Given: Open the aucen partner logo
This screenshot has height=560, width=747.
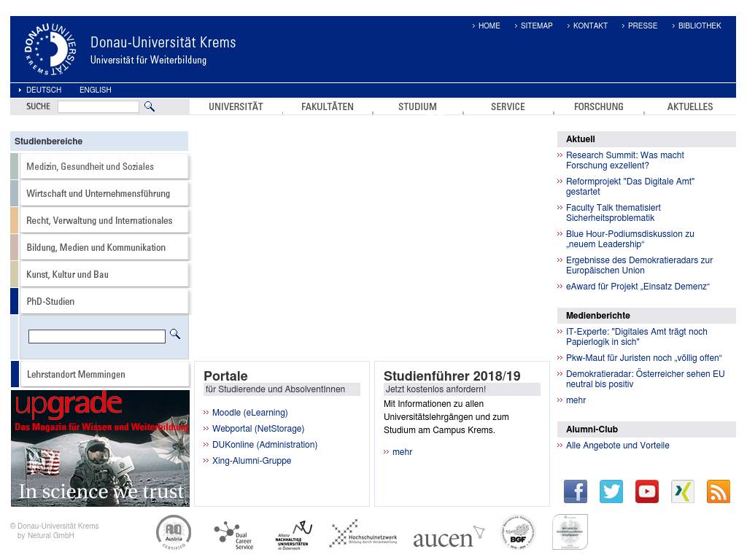Looking at the screenshot, I should pyautogui.click(x=448, y=537).
